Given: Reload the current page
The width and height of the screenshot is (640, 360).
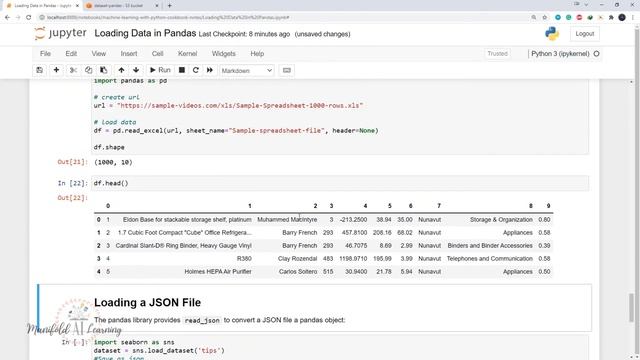Looking at the screenshot, I should pos(29,18).
